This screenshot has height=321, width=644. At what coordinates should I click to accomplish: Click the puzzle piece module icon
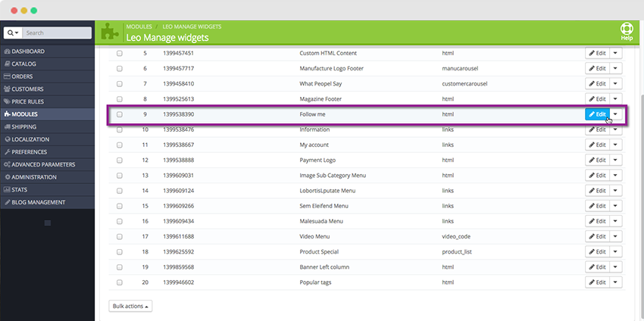pos(108,33)
